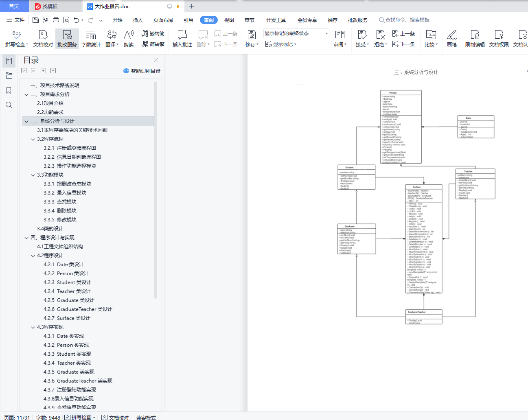
Task: Open 文档权限 document permissions
Action: coord(499,39)
